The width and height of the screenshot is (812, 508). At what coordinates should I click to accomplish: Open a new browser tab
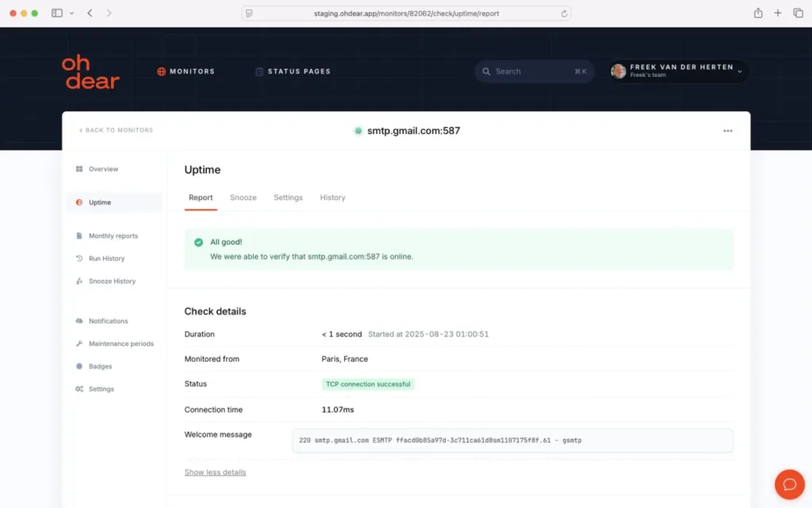coord(778,13)
